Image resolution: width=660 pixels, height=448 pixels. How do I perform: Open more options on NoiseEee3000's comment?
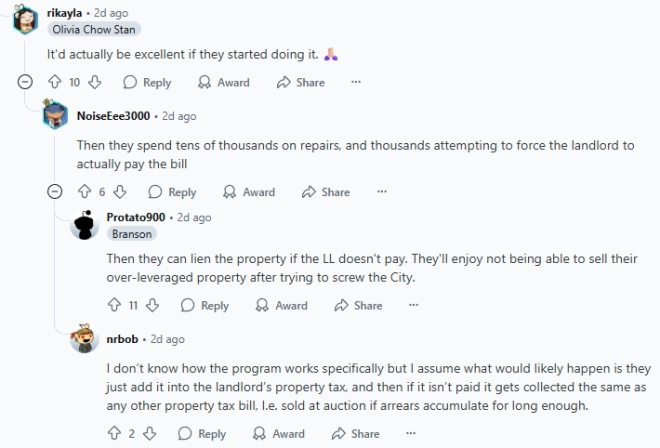point(381,192)
